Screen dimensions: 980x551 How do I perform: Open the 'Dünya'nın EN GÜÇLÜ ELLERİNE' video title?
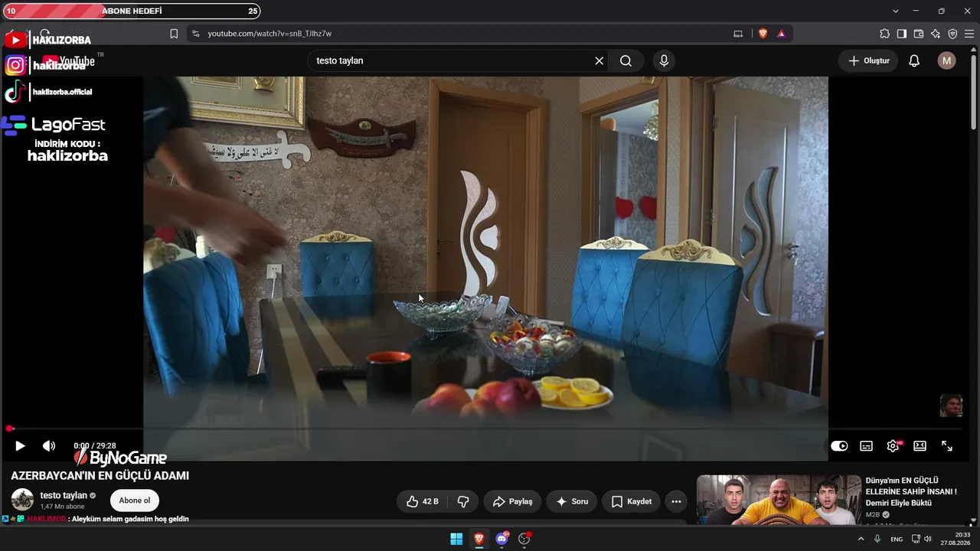[911, 492]
